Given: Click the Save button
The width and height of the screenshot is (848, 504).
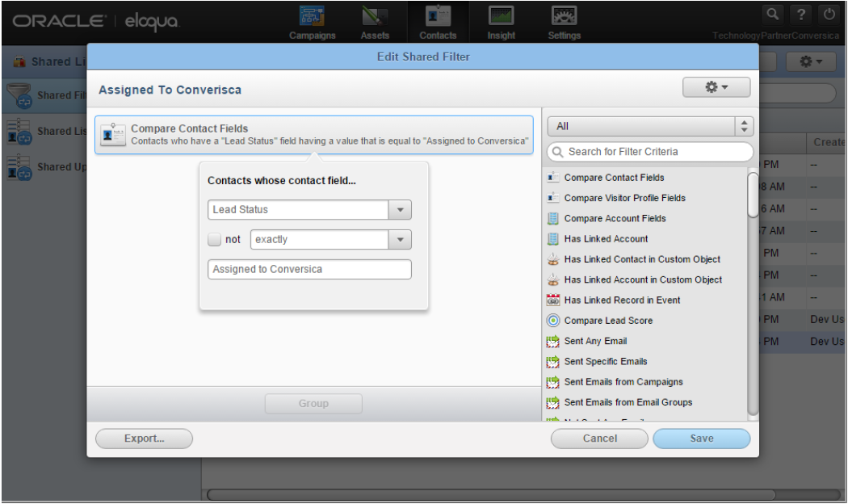Looking at the screenshot, I should 702,439.
